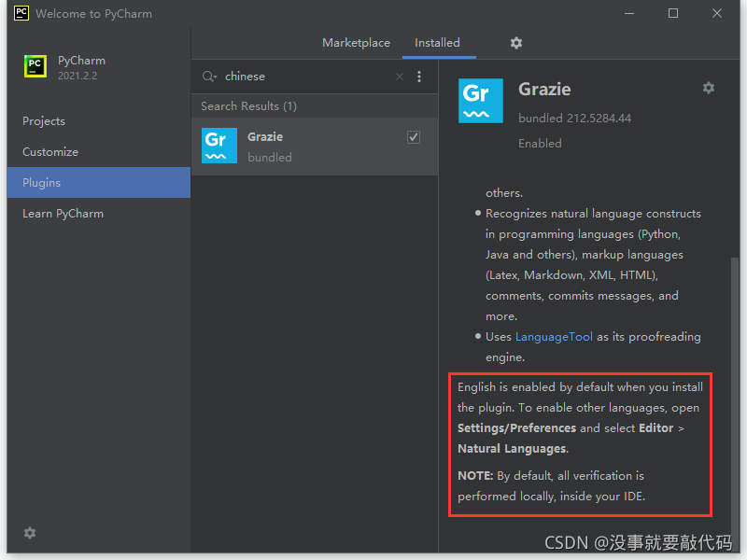Click the Grazie plugin title in details
Viewport: 747px width, 560px height.
pos(544,89)
